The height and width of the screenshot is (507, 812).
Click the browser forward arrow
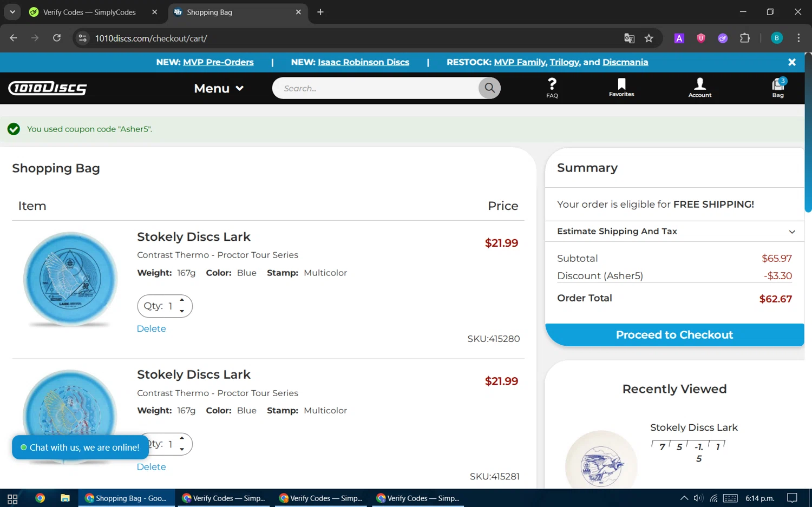35,38
